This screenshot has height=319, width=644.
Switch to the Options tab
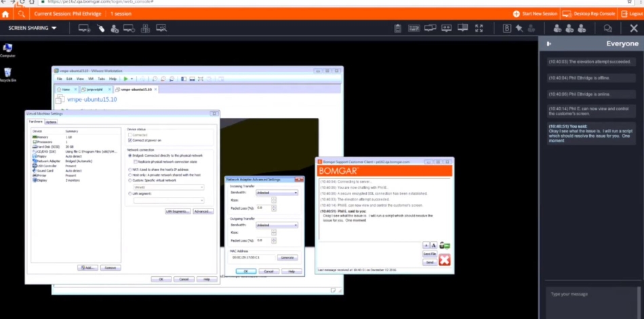(x=52, y=121)
